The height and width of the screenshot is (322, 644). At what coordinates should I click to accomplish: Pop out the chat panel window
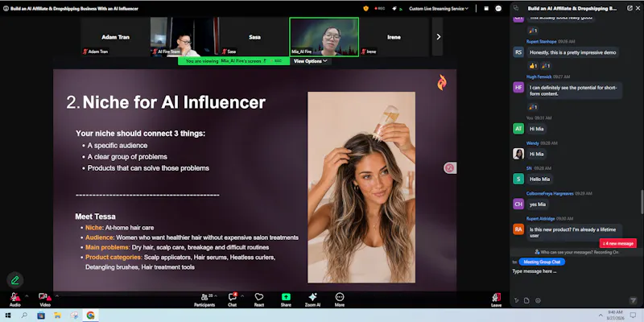(630, 8)
